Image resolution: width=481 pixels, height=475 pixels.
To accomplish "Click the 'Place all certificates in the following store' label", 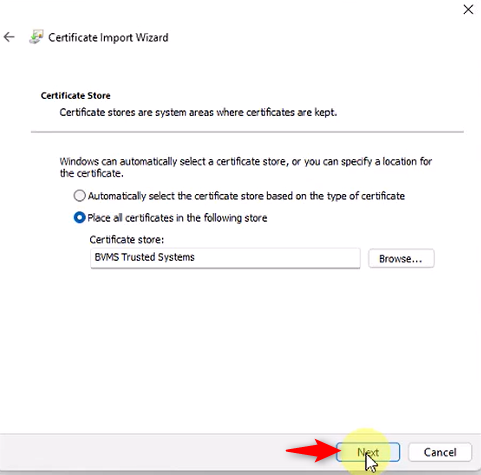I will click(x=177, y=218).
